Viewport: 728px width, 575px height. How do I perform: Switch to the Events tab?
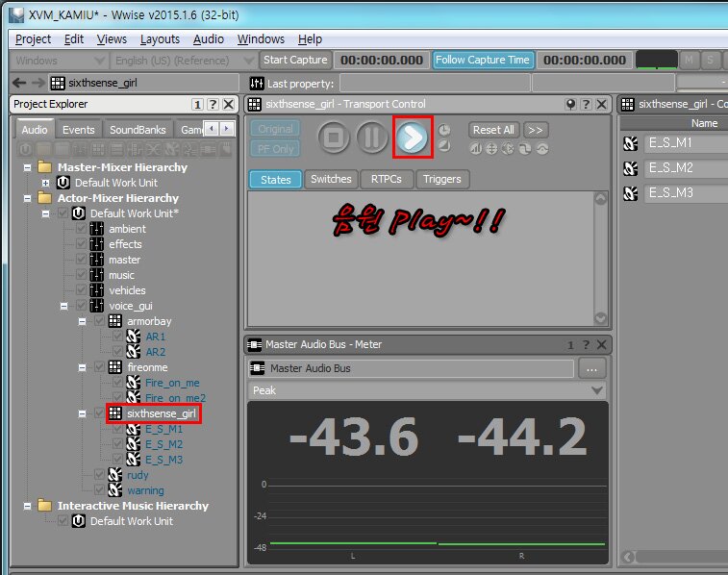[79, 130]
